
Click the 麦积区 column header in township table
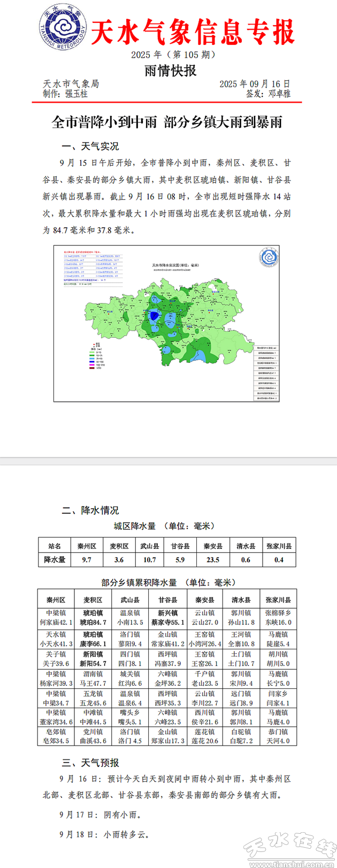[x=93, y=599]
